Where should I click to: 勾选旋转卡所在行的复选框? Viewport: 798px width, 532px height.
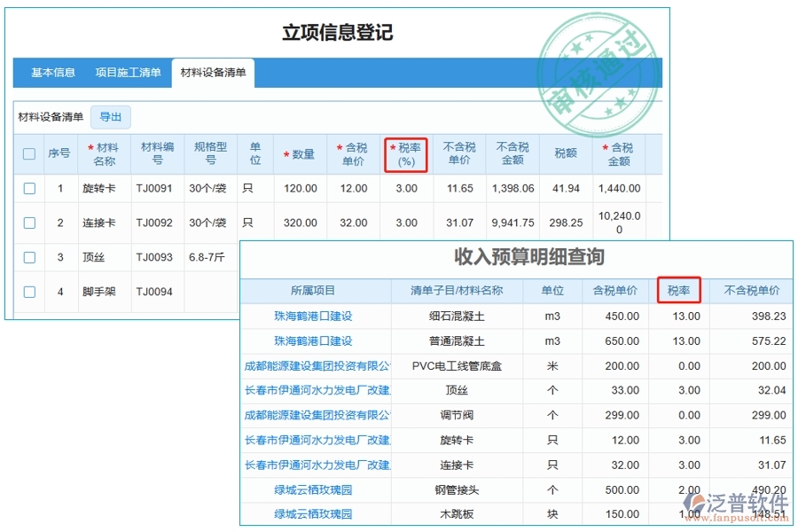tap(28, 188)
